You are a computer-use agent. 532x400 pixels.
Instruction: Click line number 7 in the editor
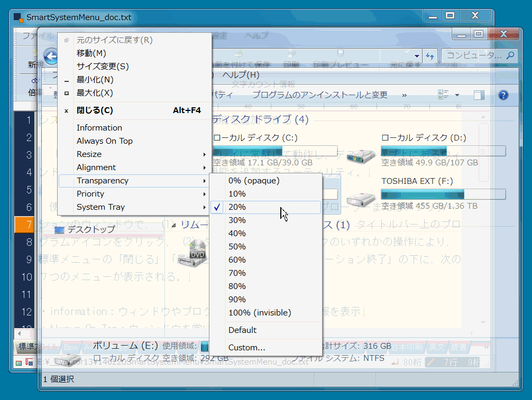click(x=24, y=225)
